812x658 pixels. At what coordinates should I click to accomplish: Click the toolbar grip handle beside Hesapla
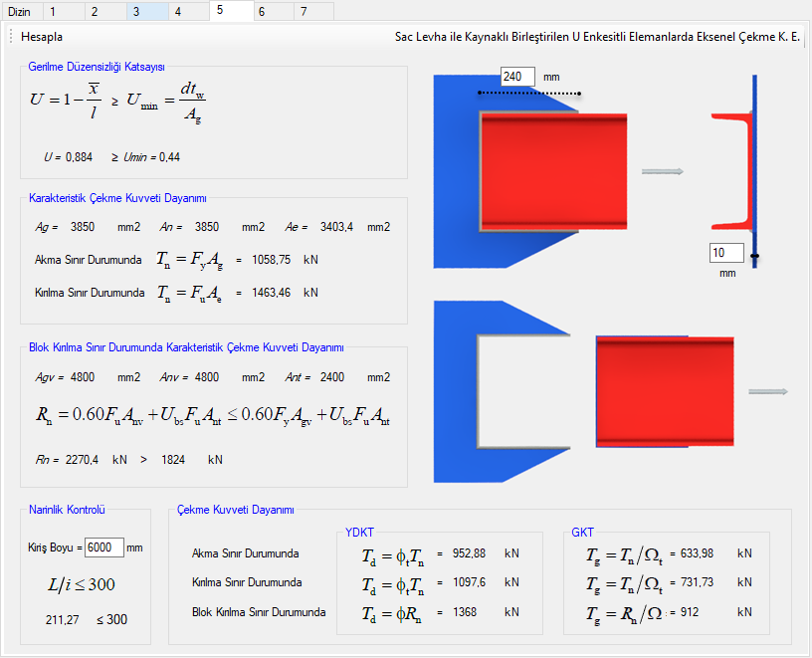point(11,37)
